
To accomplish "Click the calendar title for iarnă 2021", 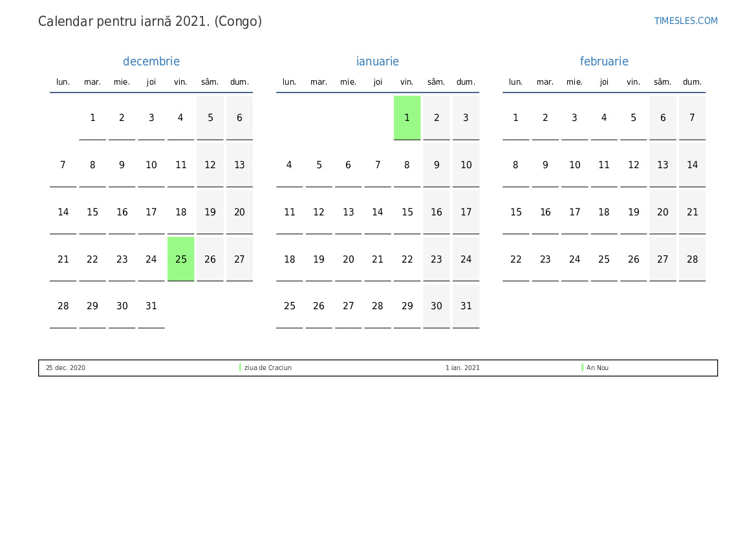I will (x=150, y=21).
